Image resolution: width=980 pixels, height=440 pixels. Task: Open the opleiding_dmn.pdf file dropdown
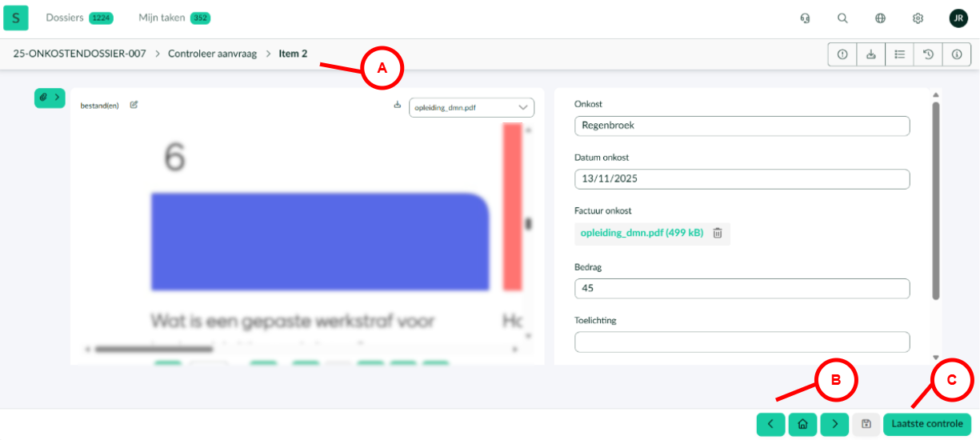click(471, 107)
